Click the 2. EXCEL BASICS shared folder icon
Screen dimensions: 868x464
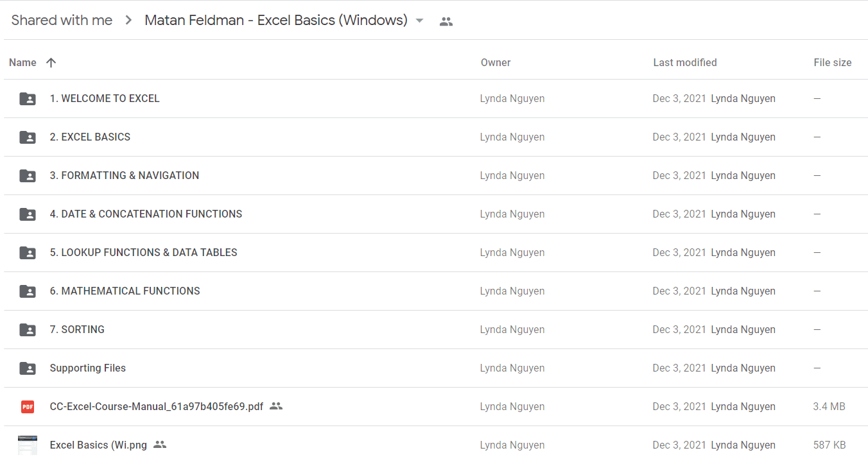28,137
